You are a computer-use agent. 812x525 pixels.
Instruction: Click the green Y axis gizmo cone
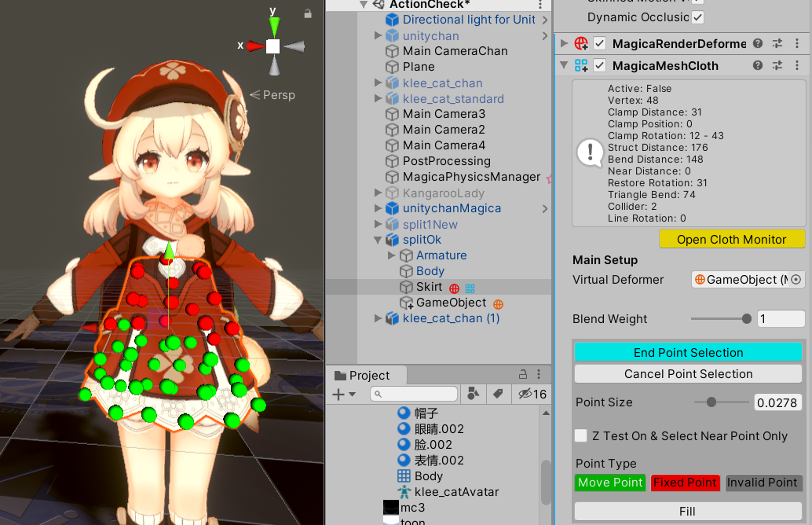pyautogui.click(x=274, y=26)
